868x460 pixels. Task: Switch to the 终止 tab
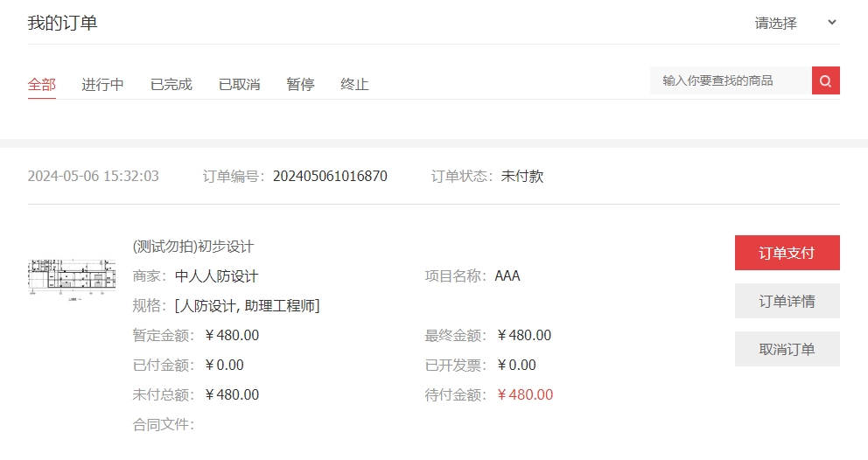(355, 84)
